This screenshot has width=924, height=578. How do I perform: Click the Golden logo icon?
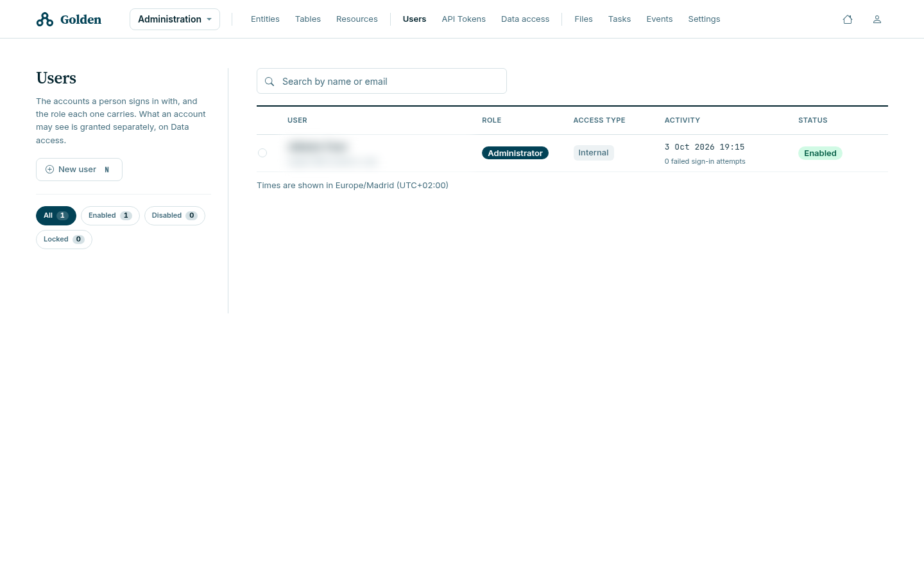tap(45, 19)
